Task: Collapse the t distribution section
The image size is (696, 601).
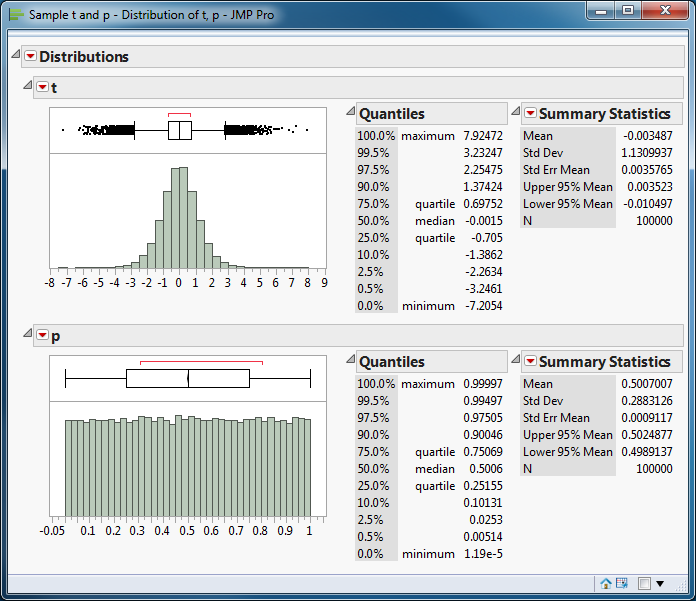Action: tap(28, 85)
